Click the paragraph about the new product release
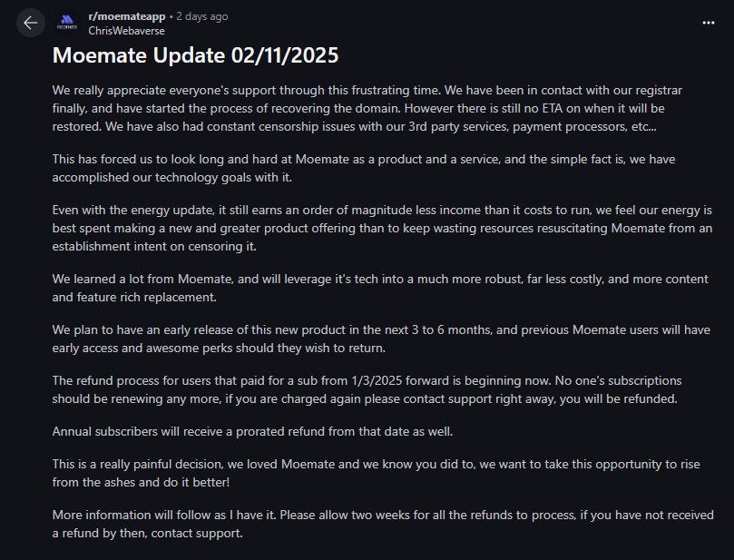 click(x=381, y=337)
